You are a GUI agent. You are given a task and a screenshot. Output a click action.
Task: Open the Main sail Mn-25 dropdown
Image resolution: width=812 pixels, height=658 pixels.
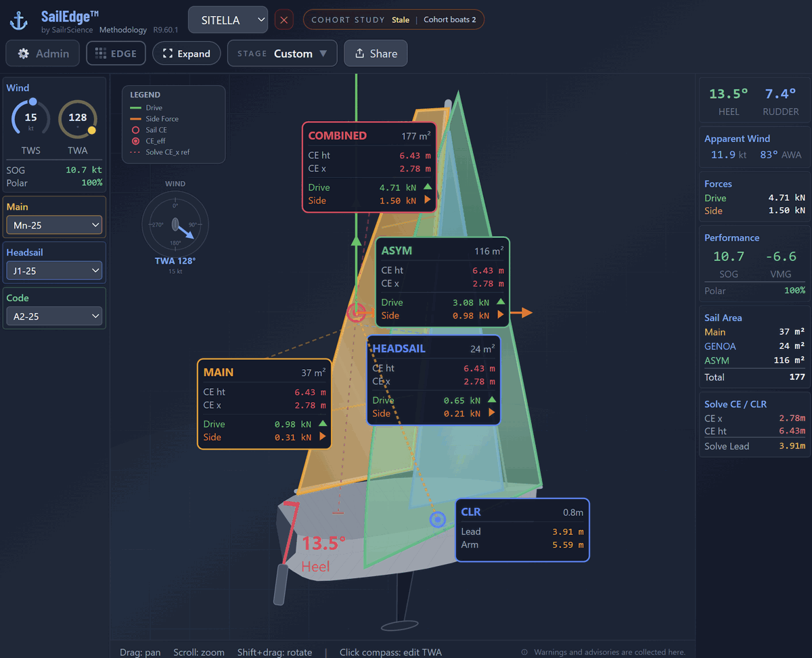tap(53, 225)
